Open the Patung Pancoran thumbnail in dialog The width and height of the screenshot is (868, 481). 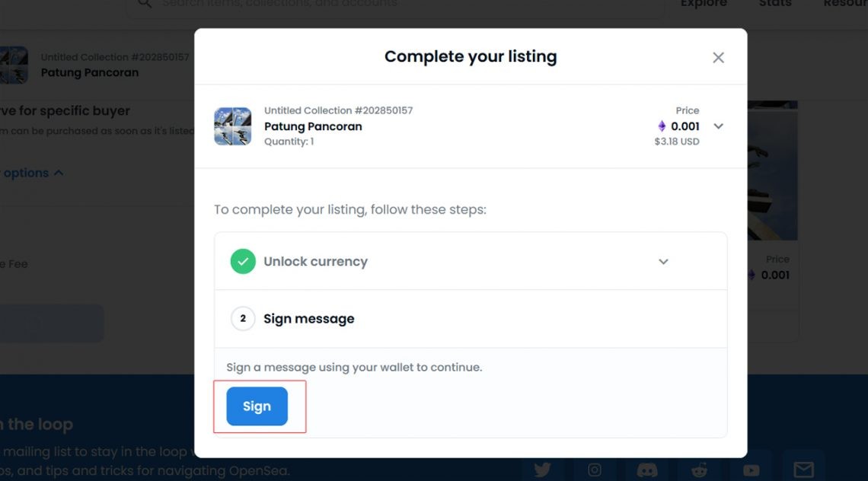coord(232,126)
